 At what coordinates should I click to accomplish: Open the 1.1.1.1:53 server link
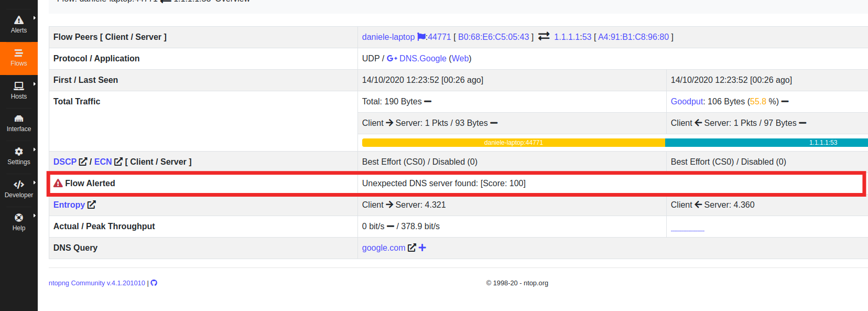pos(572,37)
